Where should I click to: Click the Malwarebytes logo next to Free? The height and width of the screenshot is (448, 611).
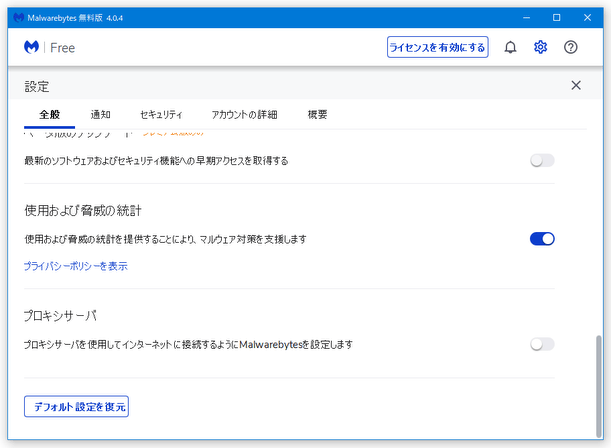tap(31, 47)
